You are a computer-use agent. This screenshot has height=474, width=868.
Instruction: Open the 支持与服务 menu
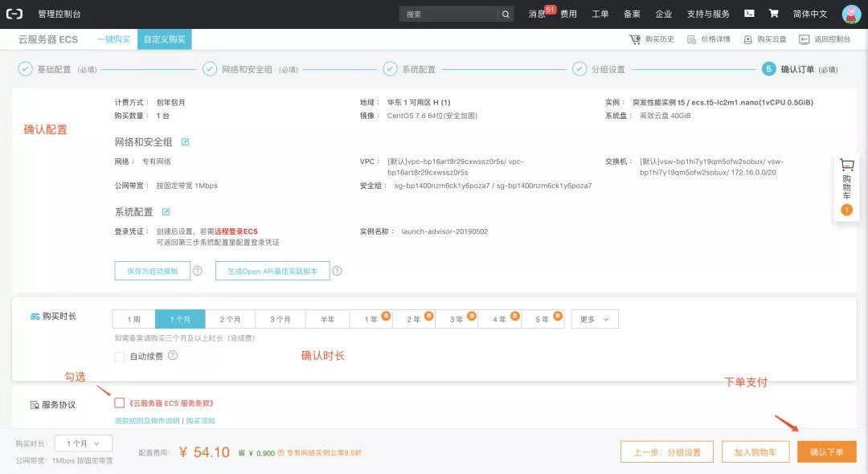pos(708,14)
